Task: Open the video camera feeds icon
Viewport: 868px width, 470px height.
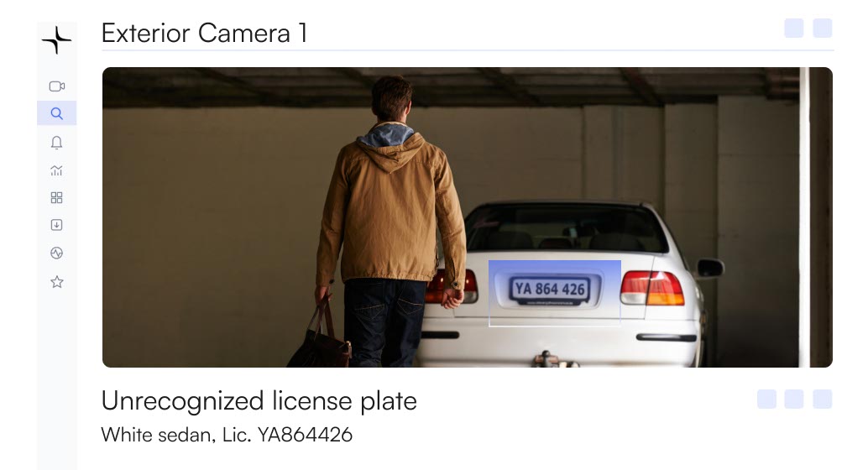Action: pyautogui.click(x=56, y=86)
